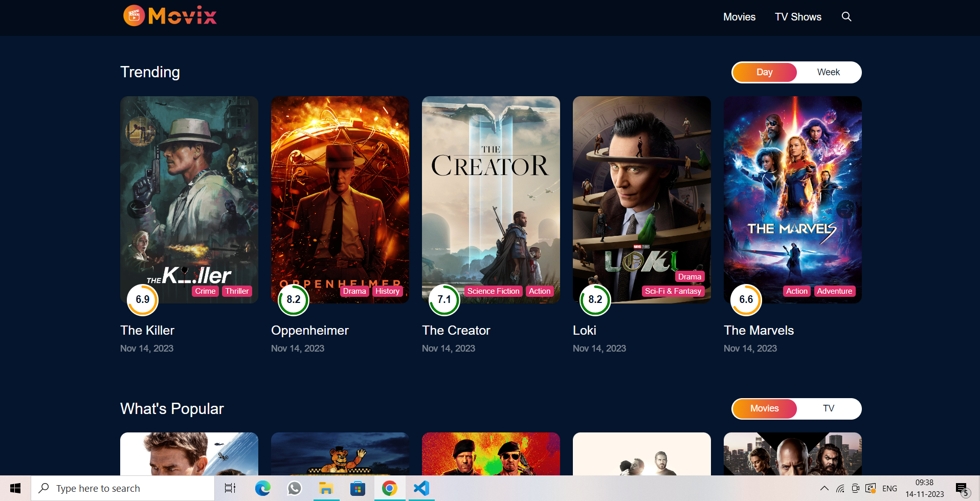Viewport: 980px width, 501px height.
Task: Click the 8.2 rating circle on Oppenheimer
Action: point(294,299)
